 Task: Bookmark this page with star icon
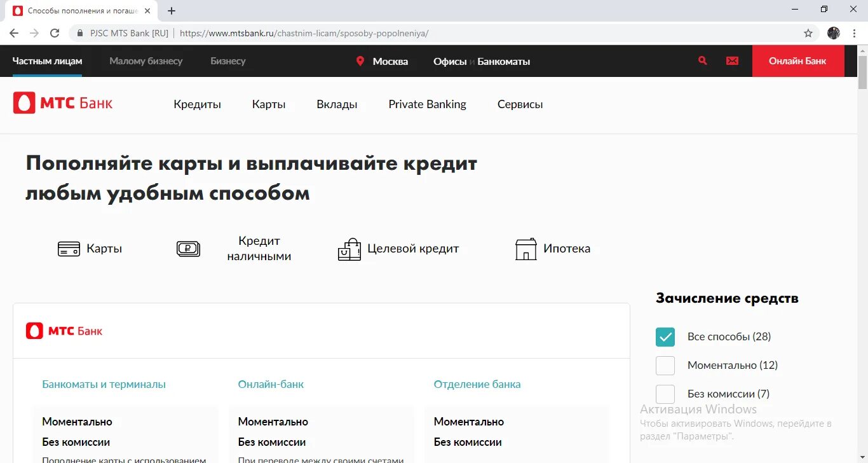coord(808,33)
